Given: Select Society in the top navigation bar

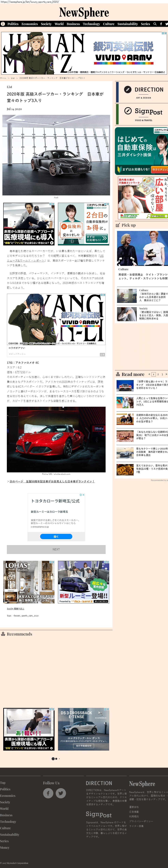Looking at the screenshot, I should pyautogui.click(x=46, y=24).
